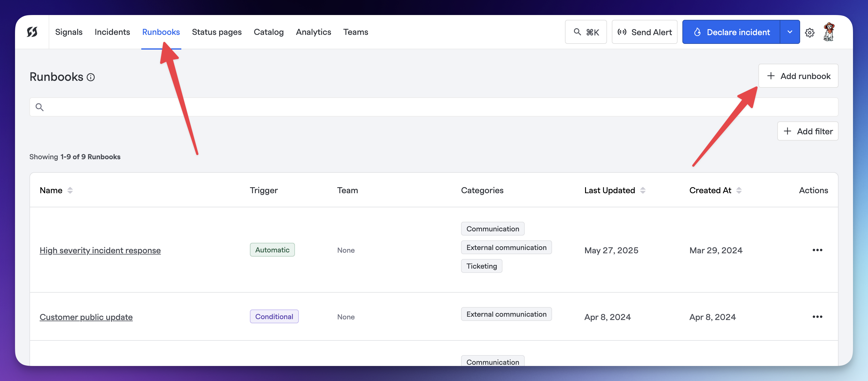Open High severity incident response runbook
Screen dimensions: 868x381
coord(100,250)
